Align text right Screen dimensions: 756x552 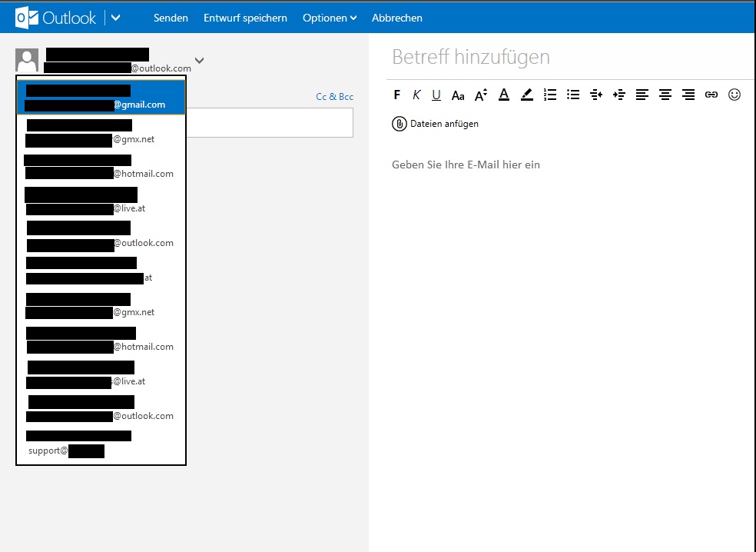(688, 95)
